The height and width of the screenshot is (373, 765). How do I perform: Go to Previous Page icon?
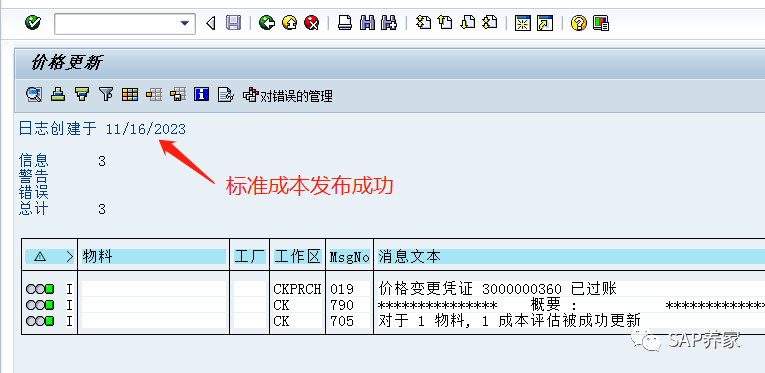coord(445,22)
